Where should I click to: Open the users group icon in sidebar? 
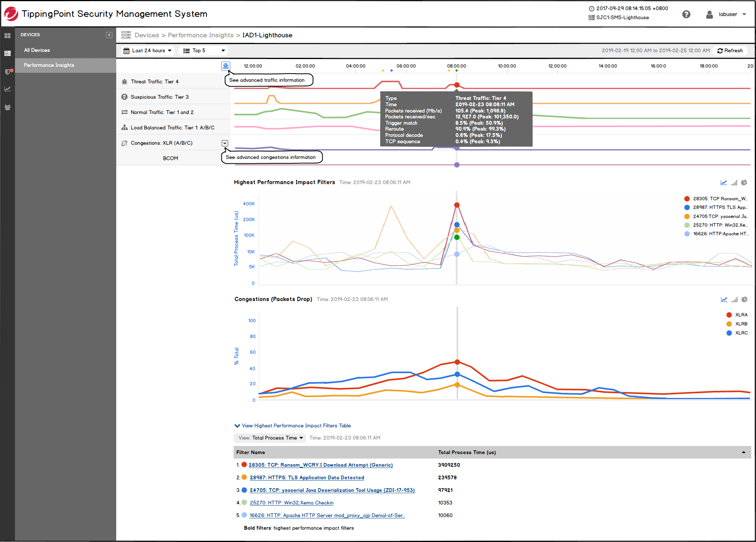(7, 107)
